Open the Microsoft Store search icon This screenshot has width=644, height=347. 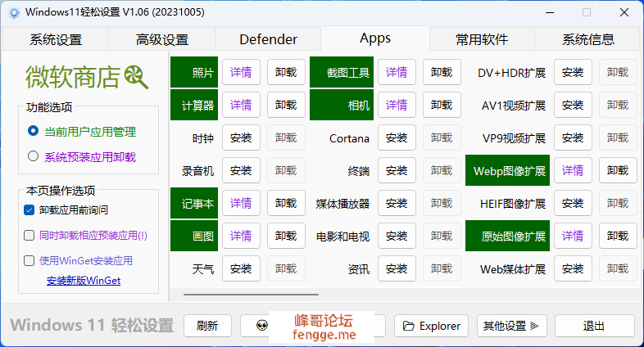tap(136, 77)
